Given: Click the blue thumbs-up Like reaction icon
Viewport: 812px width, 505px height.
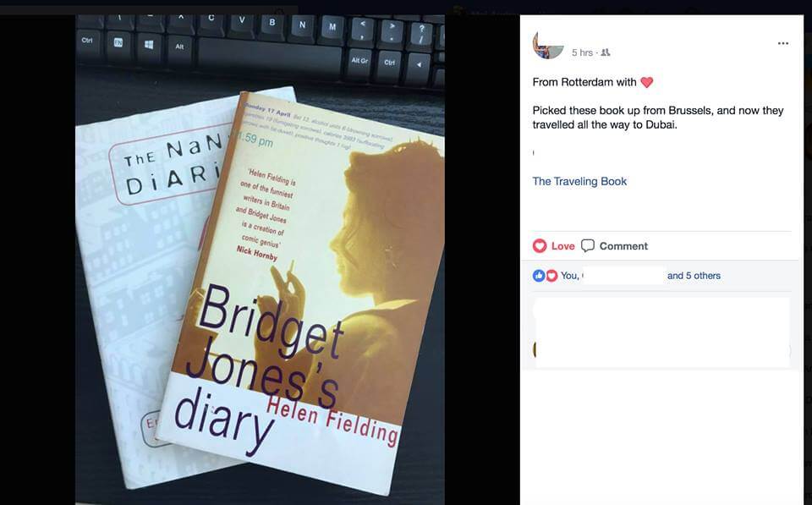Looking at the screenshot, I should (539, 276).
